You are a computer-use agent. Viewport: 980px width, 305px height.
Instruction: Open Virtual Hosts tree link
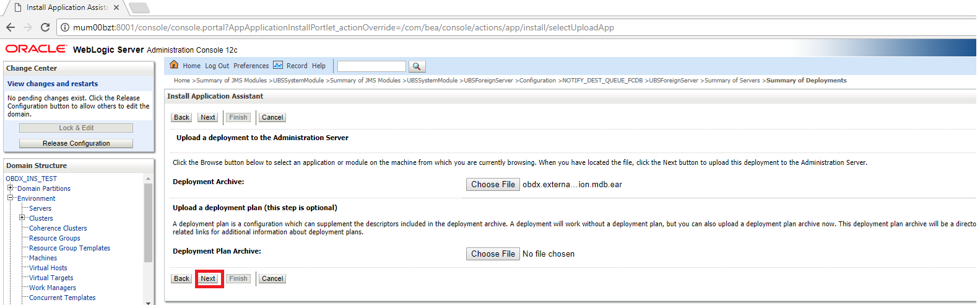click(x=48, y=268)
